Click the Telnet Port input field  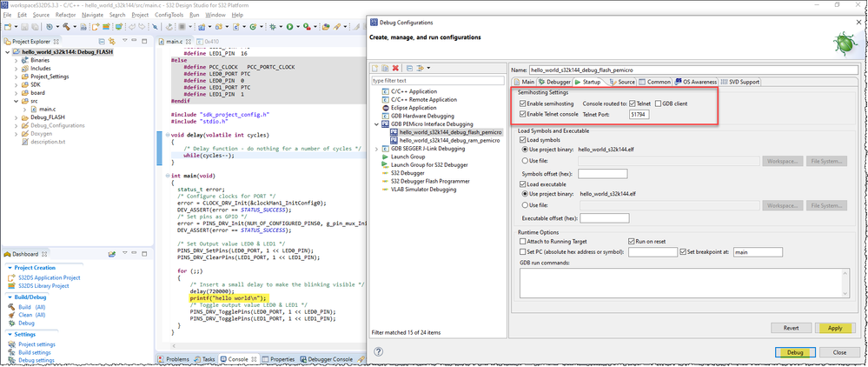pyautogui.click(x=639, y=114)
